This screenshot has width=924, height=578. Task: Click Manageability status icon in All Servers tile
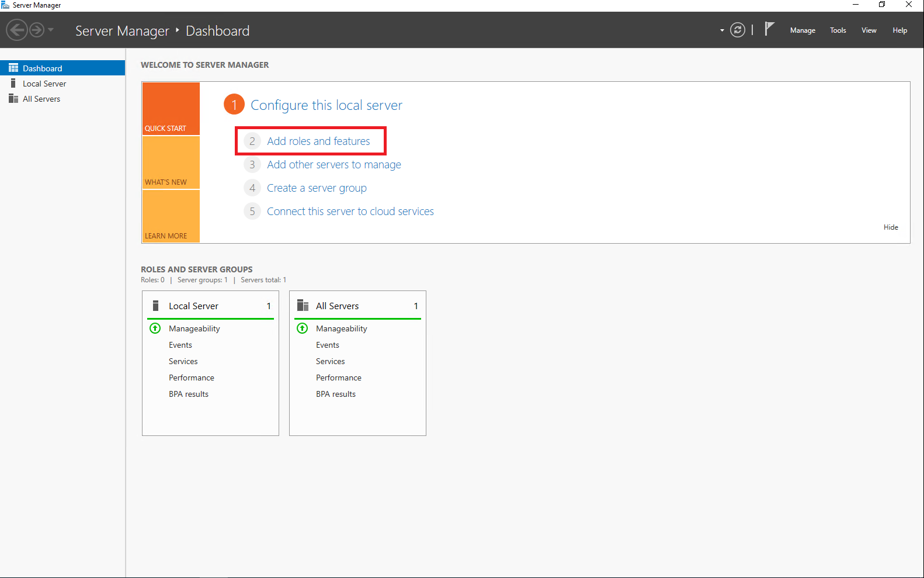[x=303, y=328]
